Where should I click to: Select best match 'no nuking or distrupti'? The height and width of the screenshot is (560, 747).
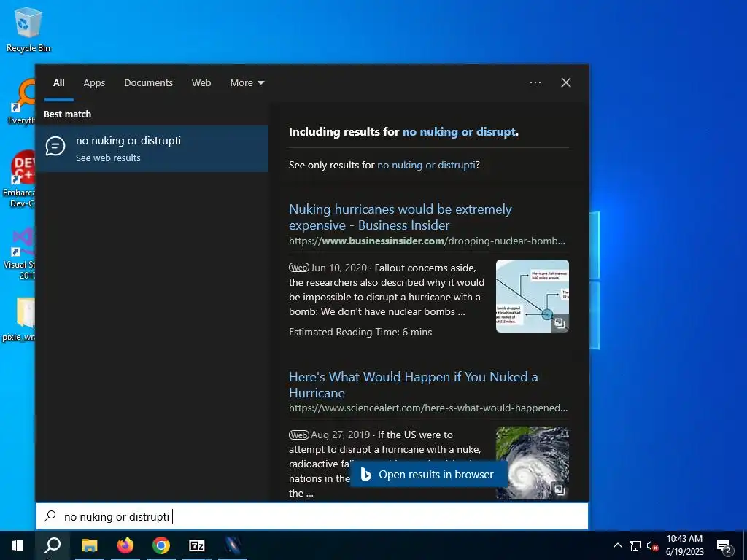click(152, 149)
